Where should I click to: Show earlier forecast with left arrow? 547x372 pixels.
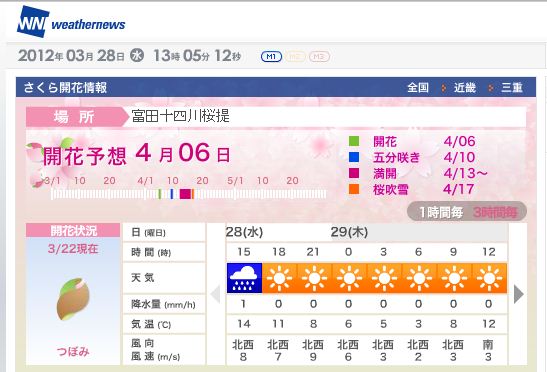point(215,294)
